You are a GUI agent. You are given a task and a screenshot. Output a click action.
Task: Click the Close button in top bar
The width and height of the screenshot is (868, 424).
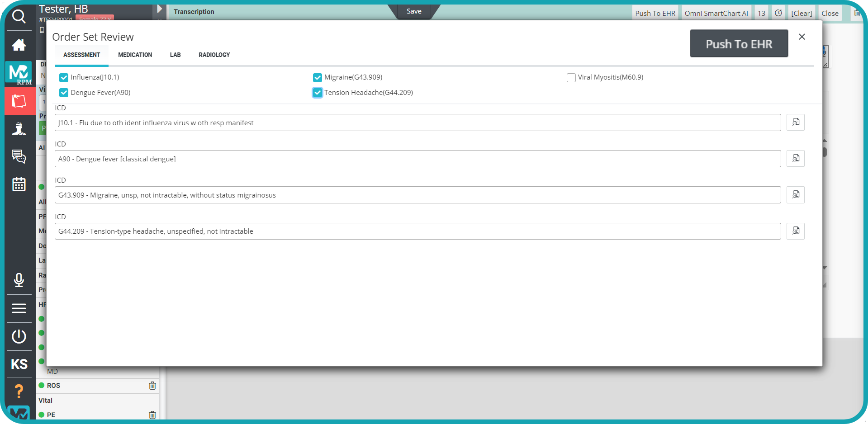pos(830,13)
